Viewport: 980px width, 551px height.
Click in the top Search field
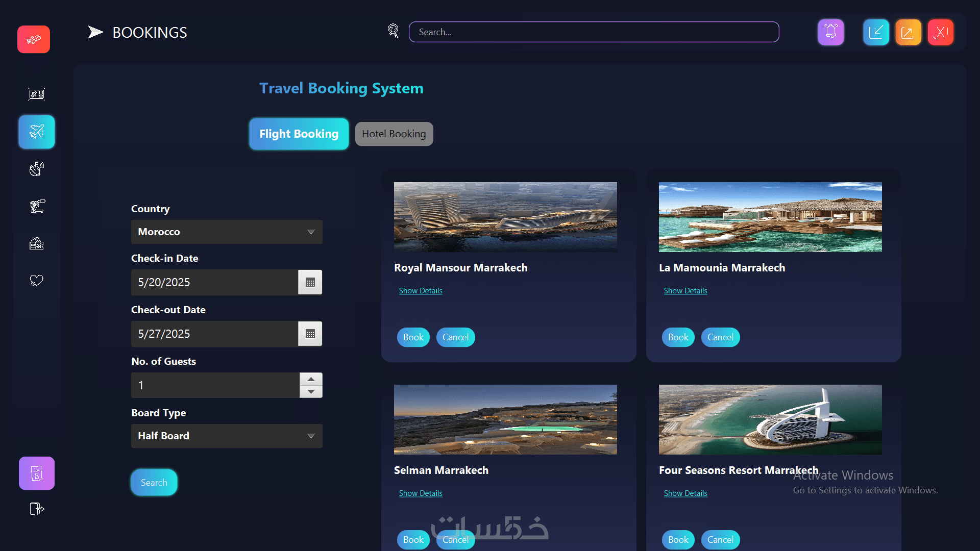(x=594, y=32)
